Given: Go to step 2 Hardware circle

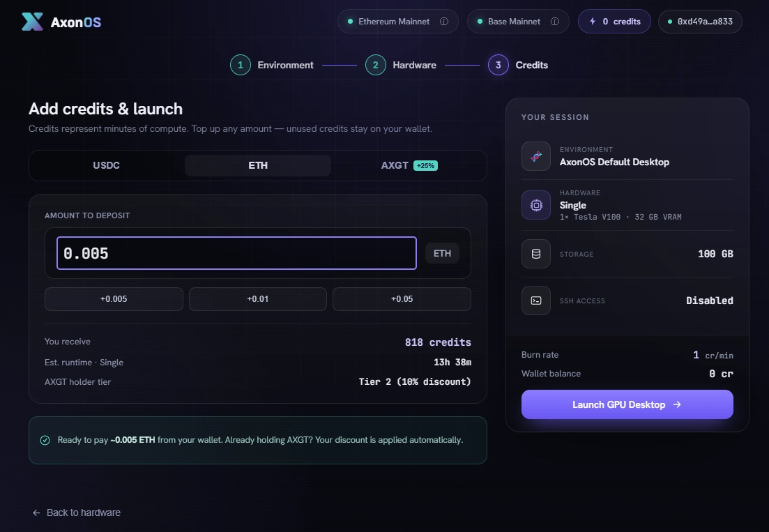Looking at the screenshot, I should 376,66.
